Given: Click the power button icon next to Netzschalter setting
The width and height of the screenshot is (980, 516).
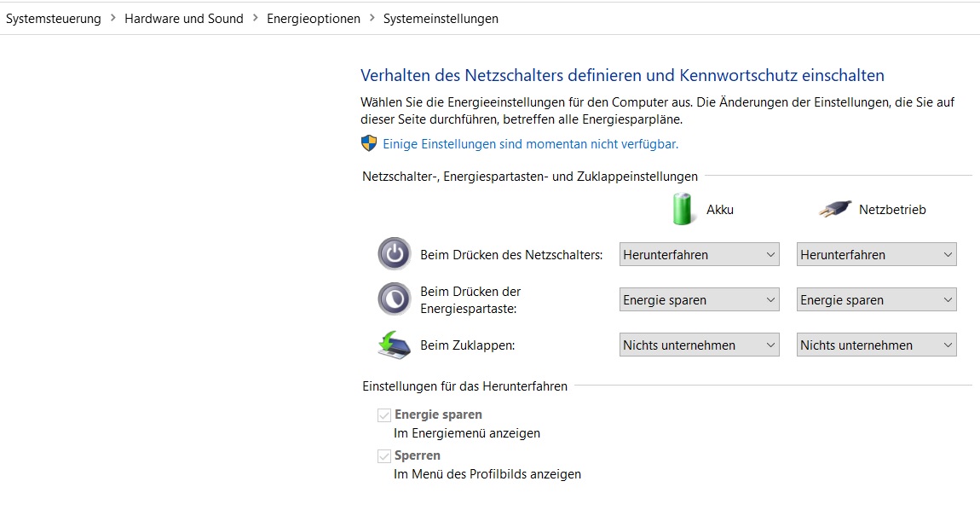Looking at the screenshot, I should [x=394, y=253].
